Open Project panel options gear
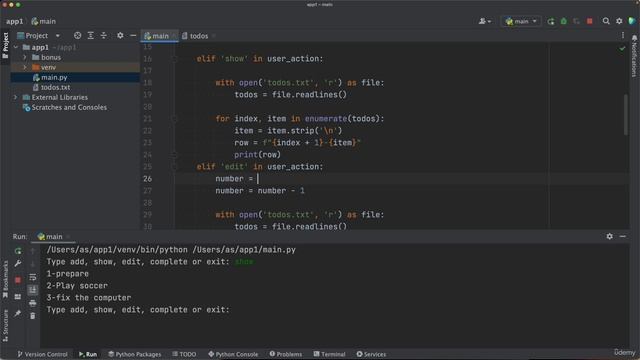Viewport: 640px width, 360px height. pyautogui.click(x=120, y=36)
